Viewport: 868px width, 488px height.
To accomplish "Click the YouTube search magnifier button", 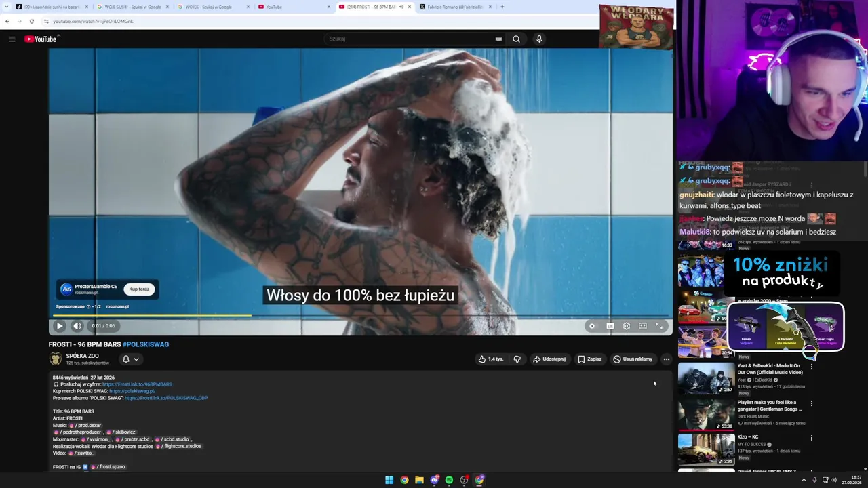I will point(516,39).
